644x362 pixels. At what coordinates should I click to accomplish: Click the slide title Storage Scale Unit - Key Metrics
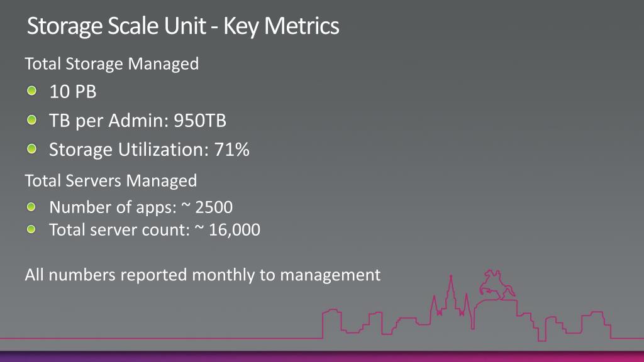pyautogui.click(x=183, y=26)
